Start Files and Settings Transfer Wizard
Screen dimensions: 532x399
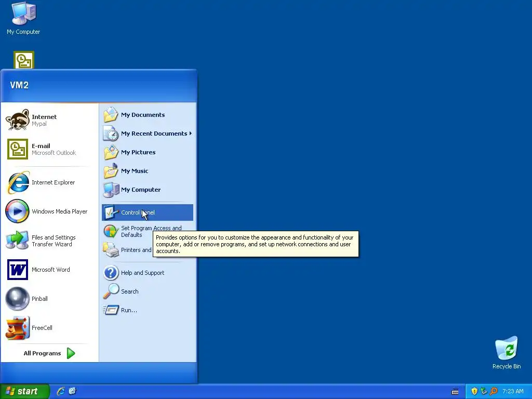point(49,241)
